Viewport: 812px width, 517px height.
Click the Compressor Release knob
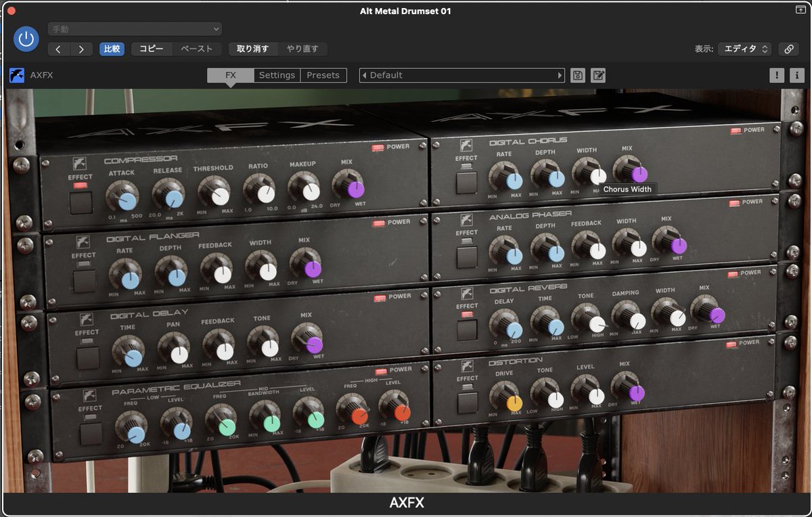(169, 194)
